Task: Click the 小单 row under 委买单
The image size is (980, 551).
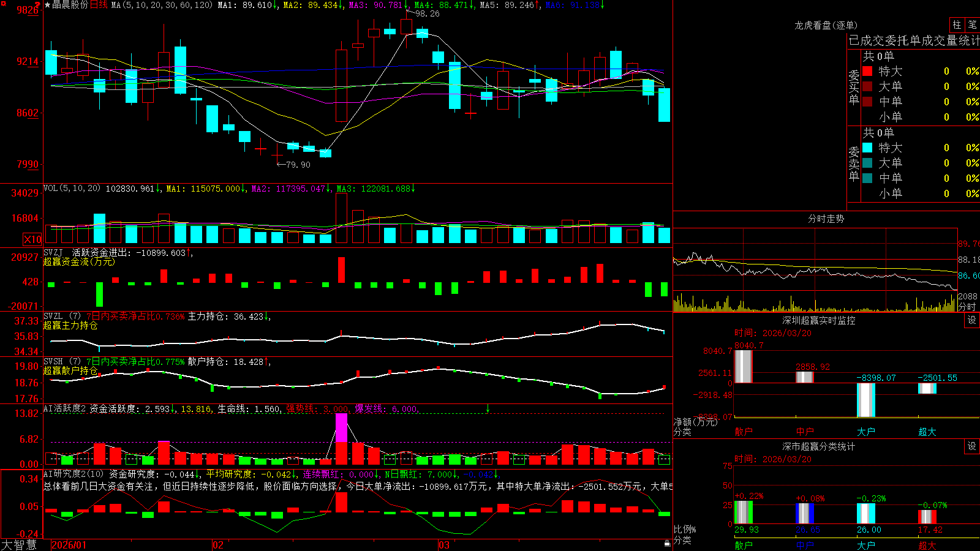Action: point(921,117)
